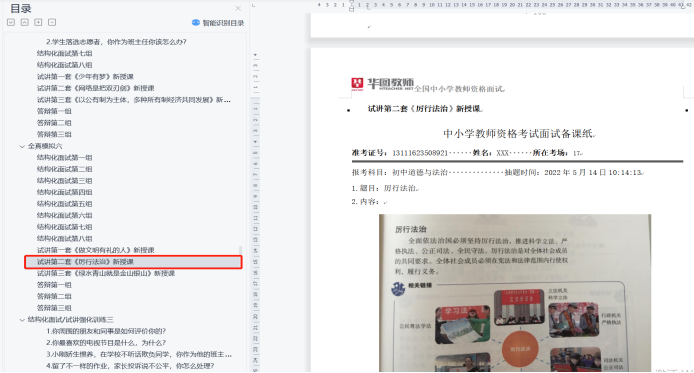
Task: Open 试讲第二套《网络是把双刃剑》新授课 heading
Action: 96,88
